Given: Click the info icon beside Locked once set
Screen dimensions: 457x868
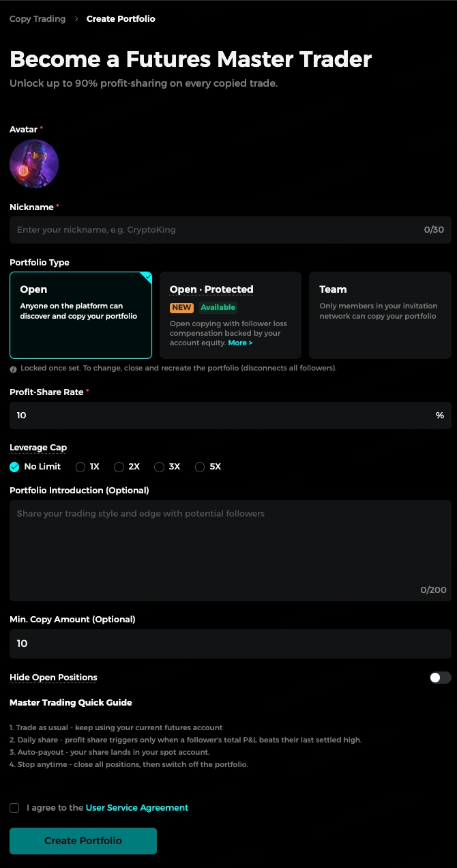Looking at the screenshot, I should tap(14, 368).
